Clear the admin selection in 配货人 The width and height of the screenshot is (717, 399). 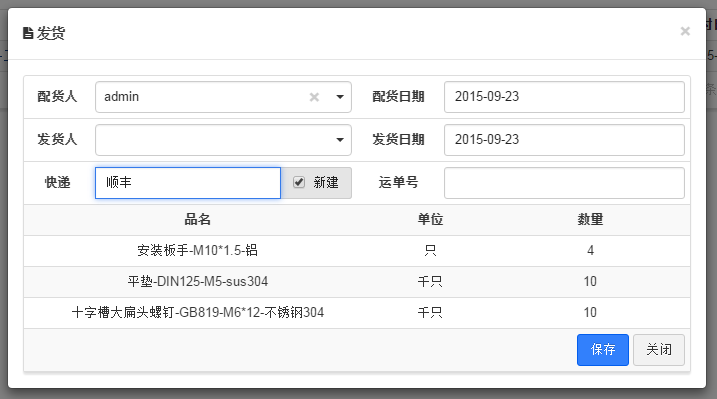[314, 97]
